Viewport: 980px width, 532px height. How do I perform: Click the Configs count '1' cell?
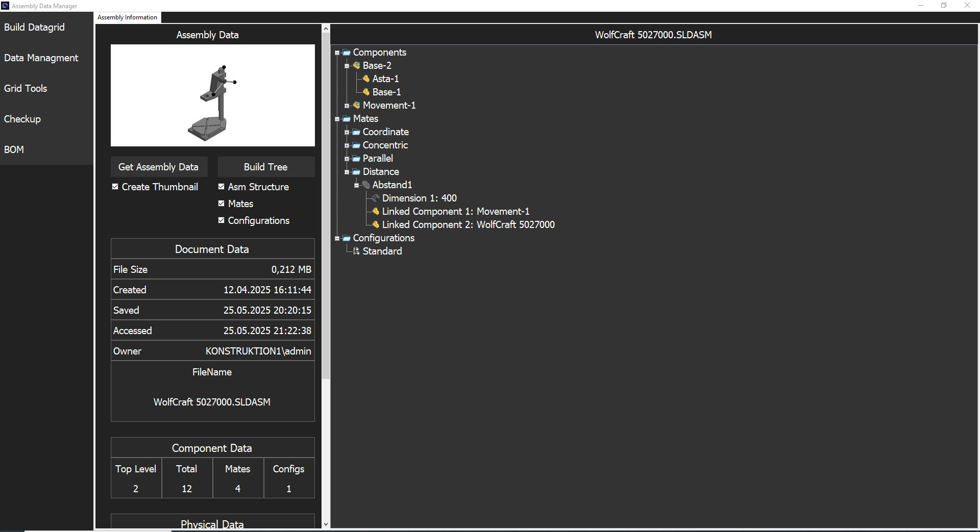click(x=289, y=489)
